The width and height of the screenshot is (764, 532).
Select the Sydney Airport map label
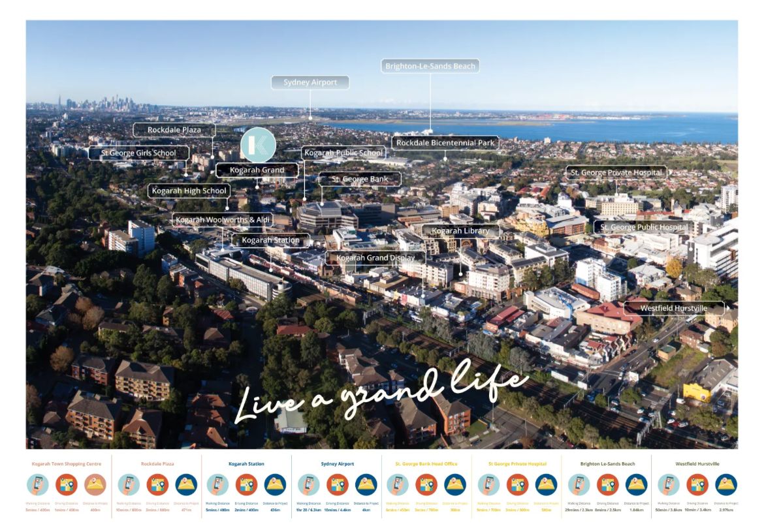(x=310, y=82)
